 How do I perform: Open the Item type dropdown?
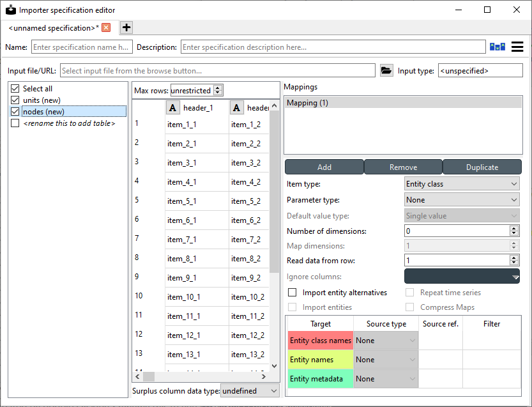pyautogui.click(x=462, y=184)
